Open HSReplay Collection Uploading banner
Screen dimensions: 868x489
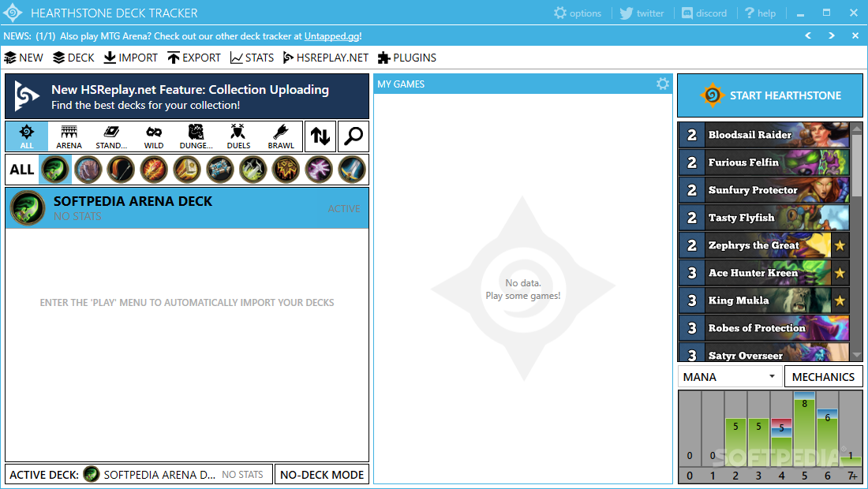point(187,96)
